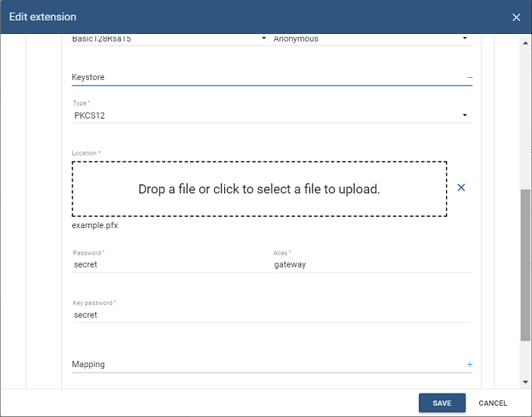Close the Edit extension dialog
Image resolution: width=532 pixels, height=417 pixels.
516,17
